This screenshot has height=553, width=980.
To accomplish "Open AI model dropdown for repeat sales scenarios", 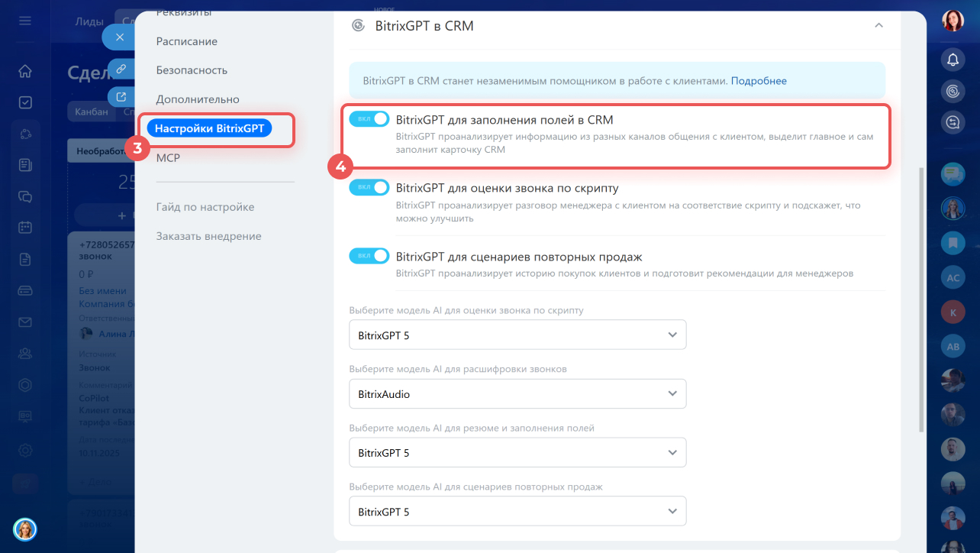I will (517, 512).
